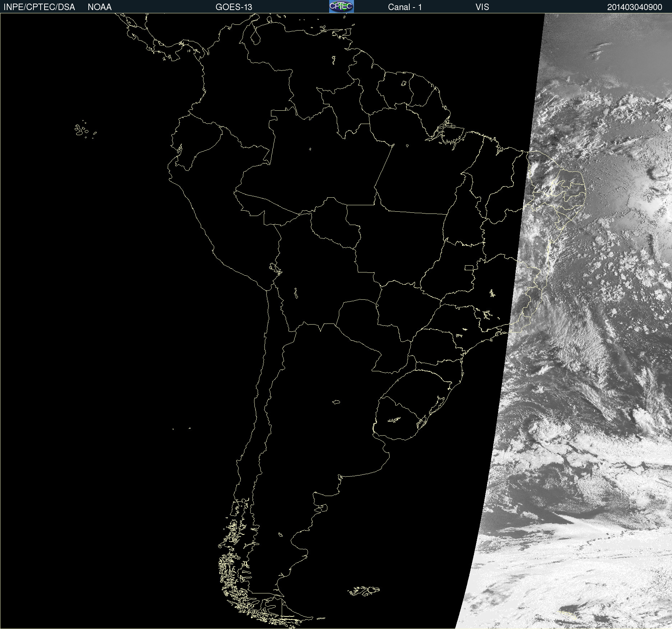Click the 201403040900 timestamp

tap(635, 7)
